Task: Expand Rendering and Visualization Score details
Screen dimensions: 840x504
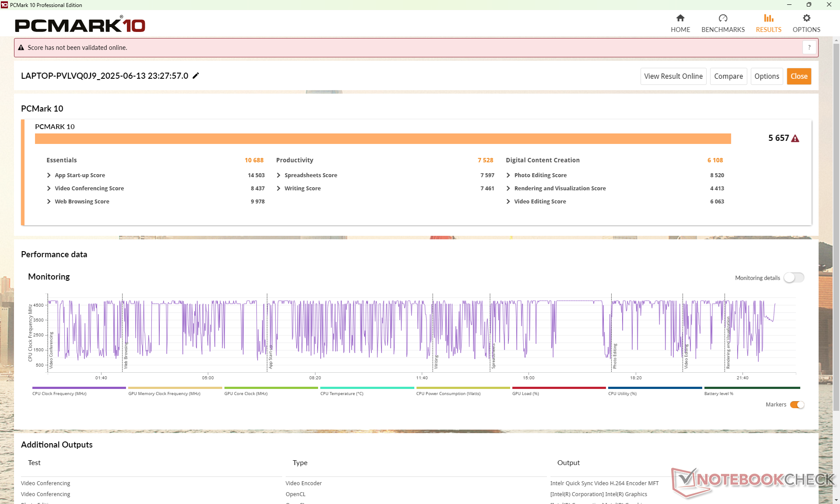Action: point(508,188)
